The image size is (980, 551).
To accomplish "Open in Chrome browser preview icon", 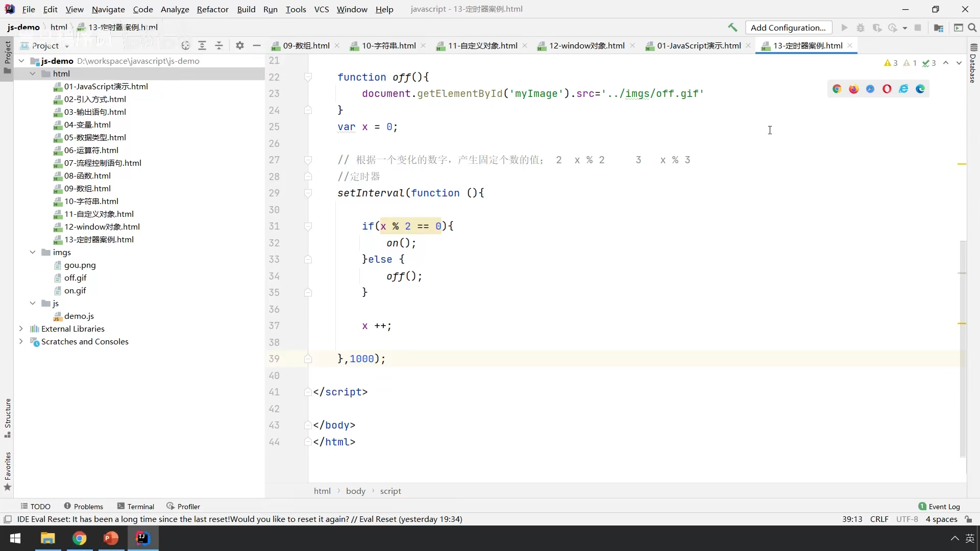I will pyautogui.click(x=837, y=89).
